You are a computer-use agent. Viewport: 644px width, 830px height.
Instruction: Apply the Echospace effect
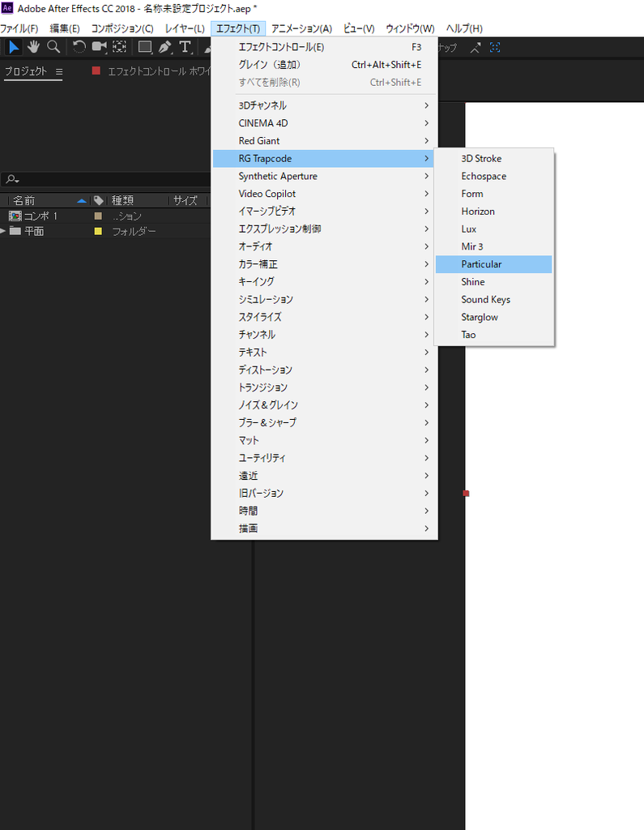click(x=493, y=176)
